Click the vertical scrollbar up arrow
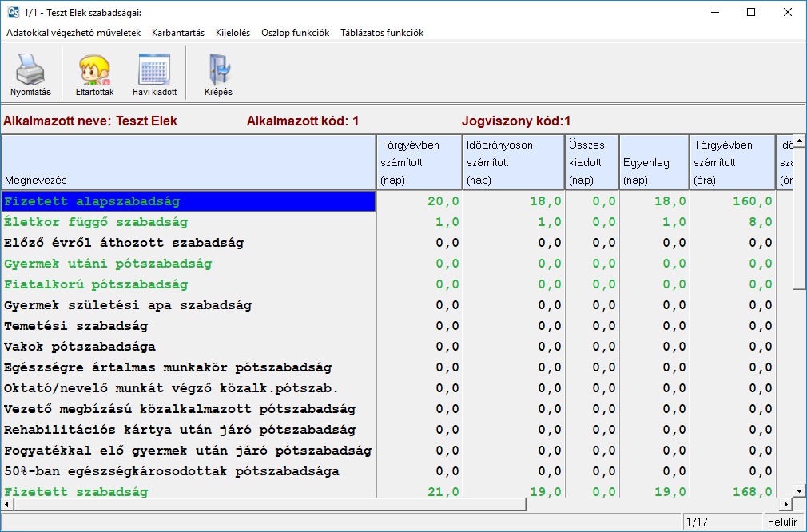The width and height of the screenshot is (807, 532). pyautogui.click(x=799, y=141)
